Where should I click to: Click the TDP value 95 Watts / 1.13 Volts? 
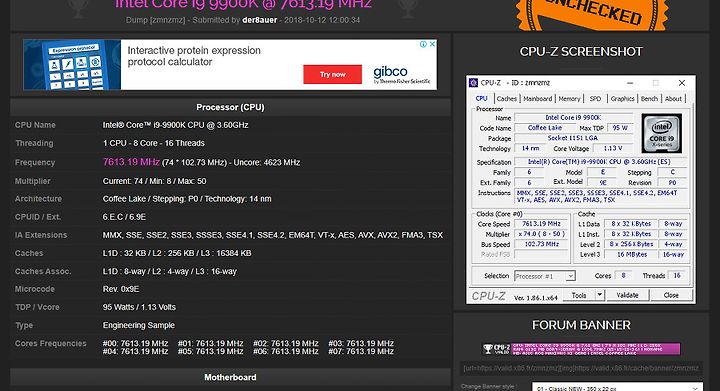[x=139, y=307]
